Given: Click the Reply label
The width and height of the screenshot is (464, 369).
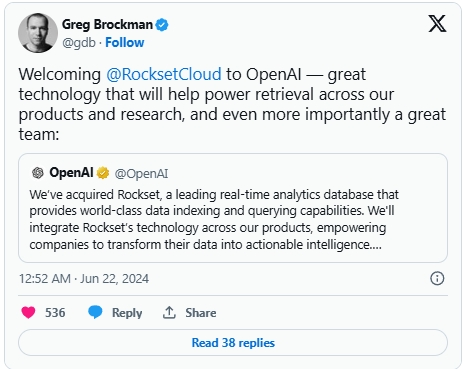Looking at the screenshot, I should click(x=127, y=313).
